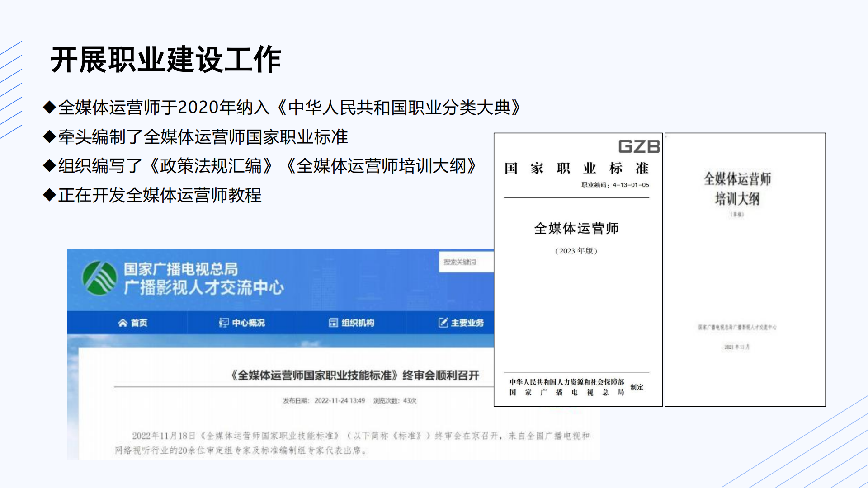Click the 主要业务 edit icon
868x488 pixels.
coord(443,323)
